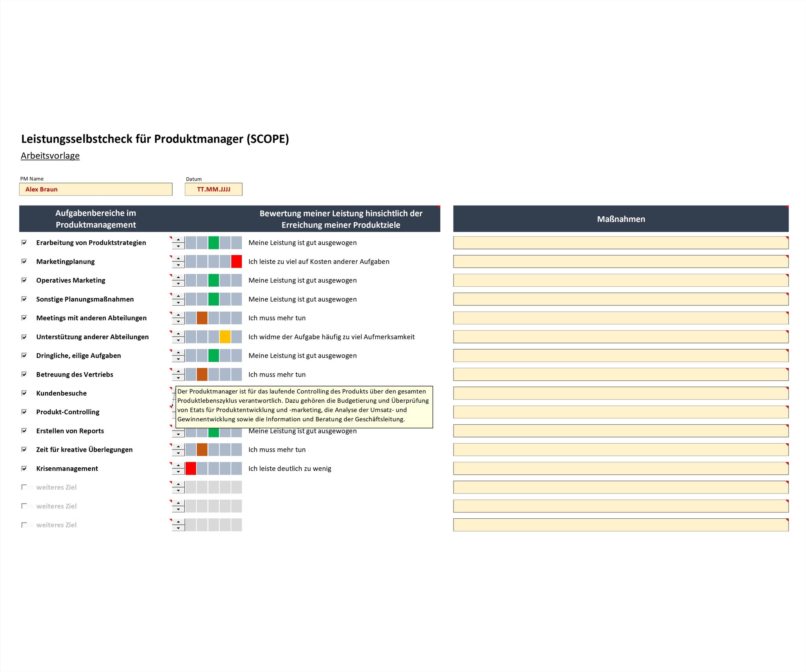Click the Maßnahmen field for Erarbeitung von Produktstrategien
Image resolution: width=806 pixels, height=672 pixels.
(621, 243)
